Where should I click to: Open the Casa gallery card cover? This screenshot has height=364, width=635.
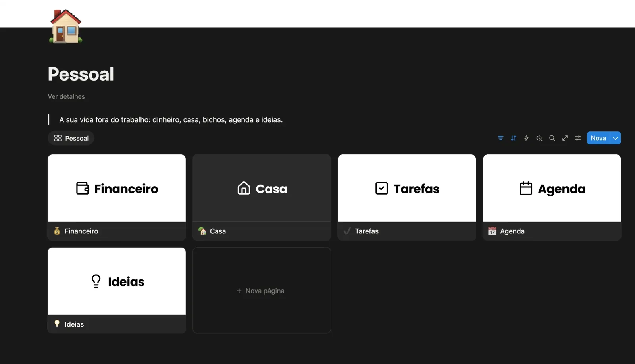262,188
